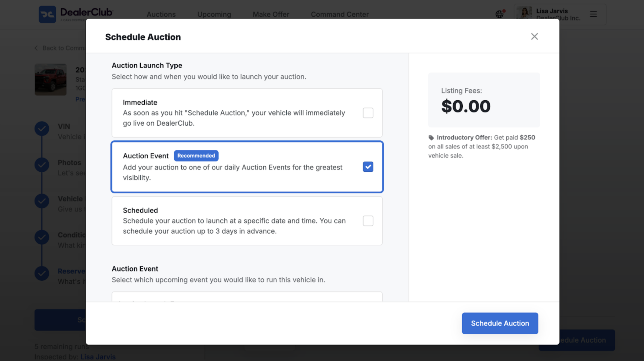Viewport: 644px width, 361px height.
Task: Click the DealerClub logo icon
Action: tap(47, 14)
